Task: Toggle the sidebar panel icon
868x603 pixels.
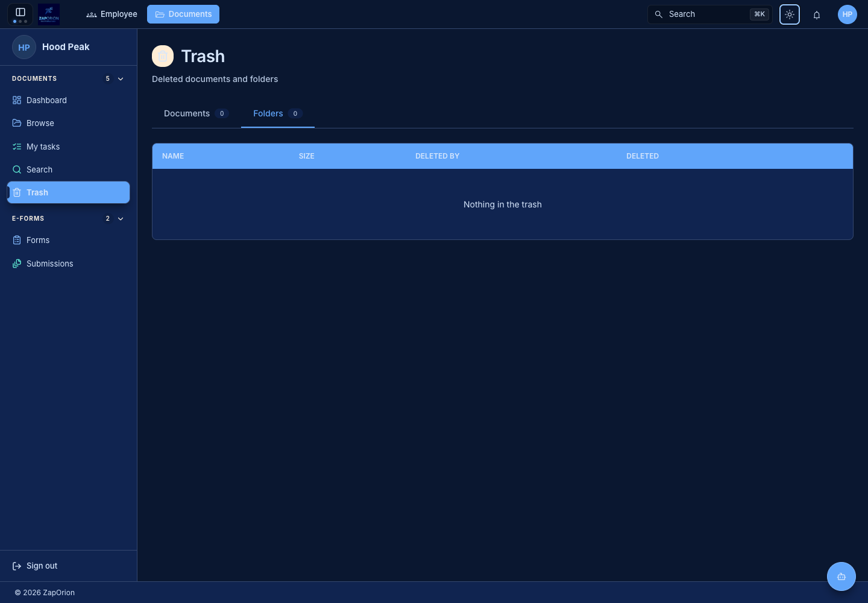Action: 20,12
